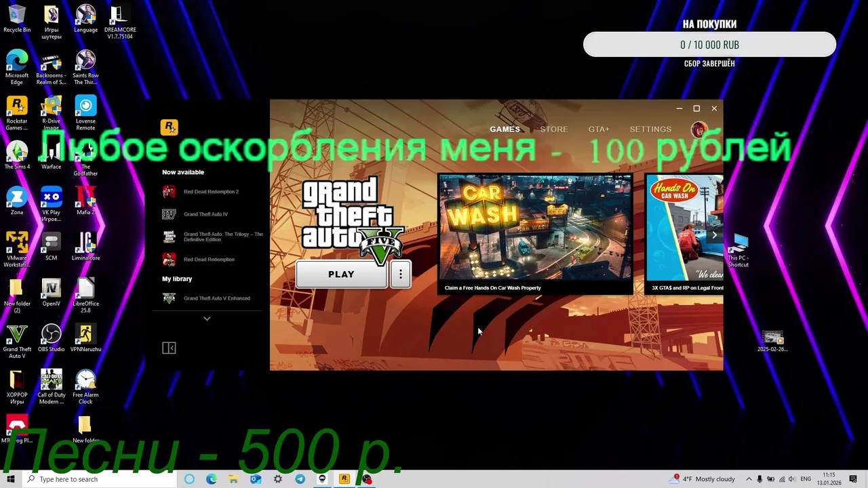Select SCM desktop shortcut

pyautogui.click(x=51, y=247)
